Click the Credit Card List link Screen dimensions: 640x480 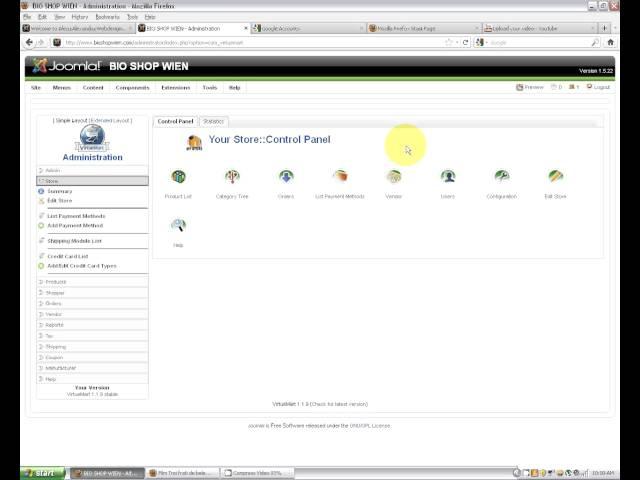click(68, 256)
